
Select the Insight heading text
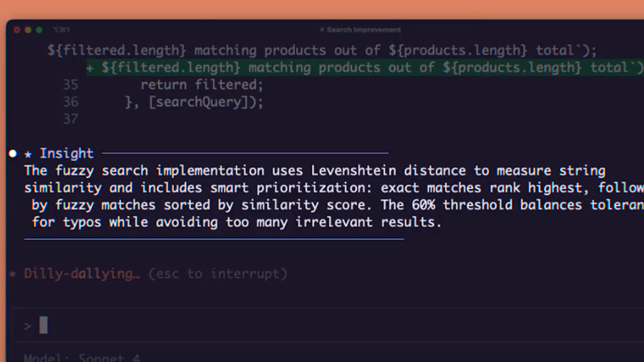point(66,153)
